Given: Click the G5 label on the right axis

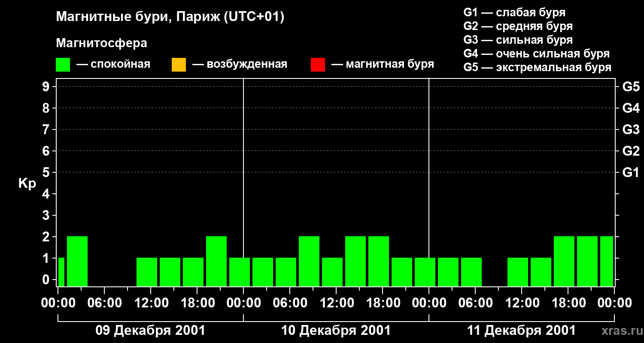Looking at the screenshot, I should (631, 87).
